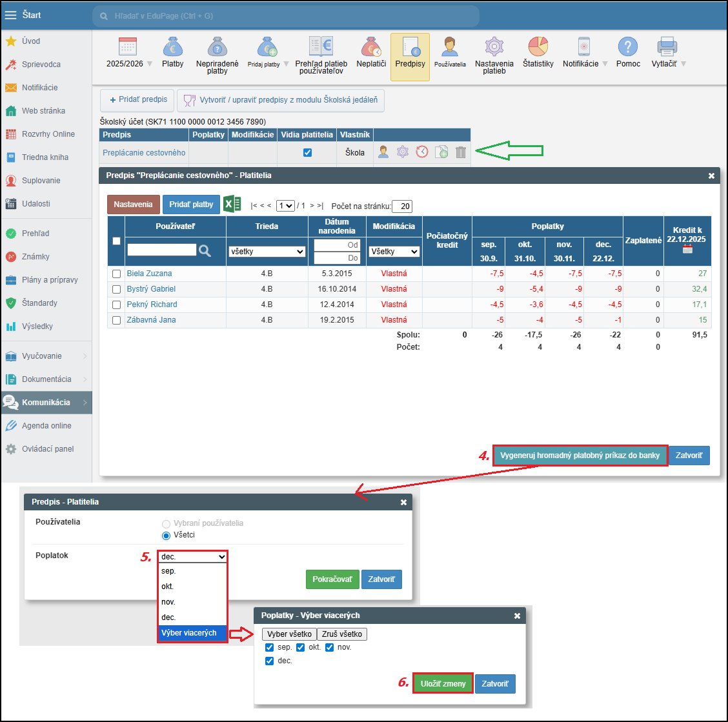
Task: Click the Počet na stránku input field
Action: coord(402,206)
